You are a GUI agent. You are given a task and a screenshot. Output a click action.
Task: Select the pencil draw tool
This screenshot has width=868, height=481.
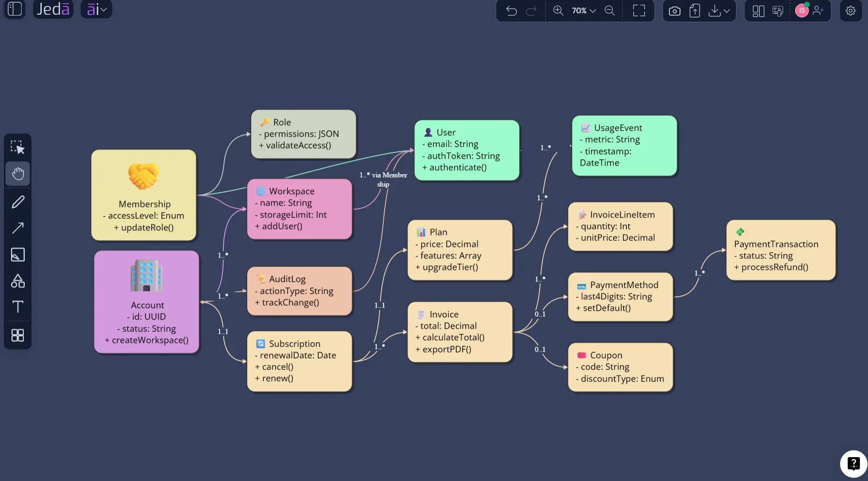[x=18, y=201]
